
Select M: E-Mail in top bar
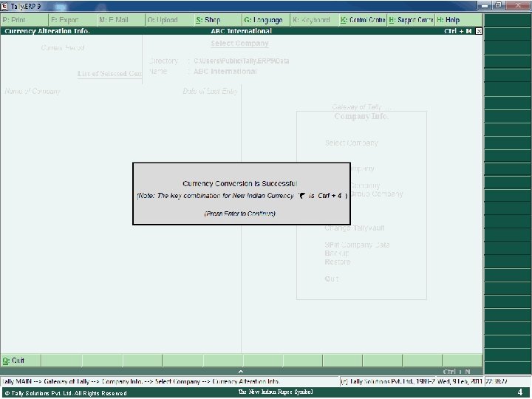121,20
